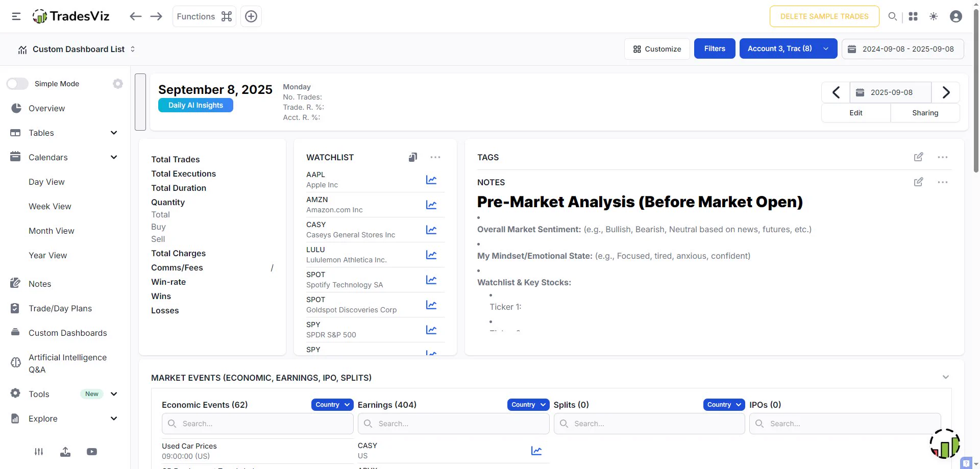Click the Earnings search field
980x469 pixels.
pyautogui.click(x=453, y=424)
